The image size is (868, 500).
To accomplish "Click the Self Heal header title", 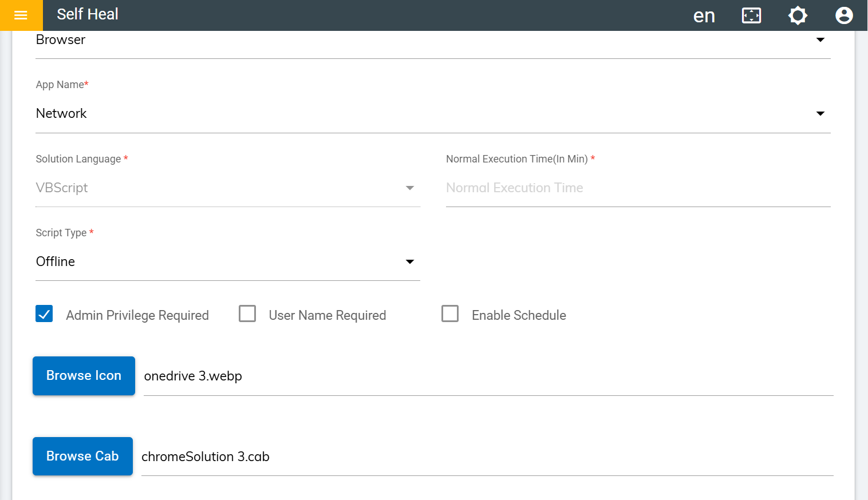I will click(x=88, y=14).
